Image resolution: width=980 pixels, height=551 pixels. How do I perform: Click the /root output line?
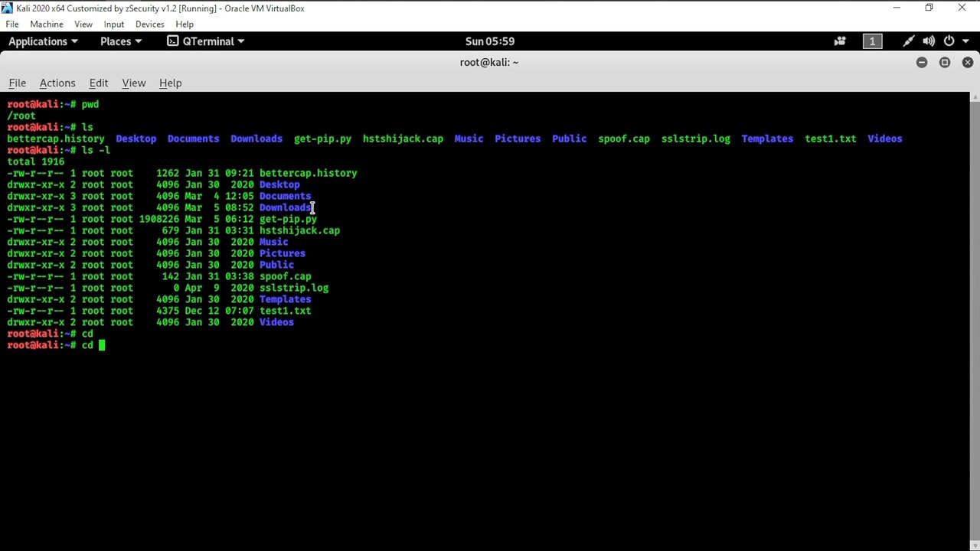21,116
